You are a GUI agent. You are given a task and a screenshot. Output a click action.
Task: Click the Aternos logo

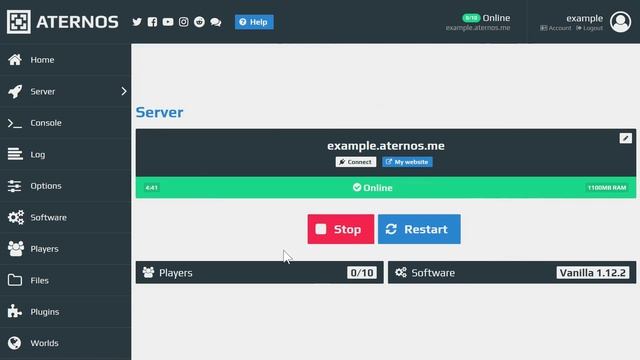click(x=62, y=22)
